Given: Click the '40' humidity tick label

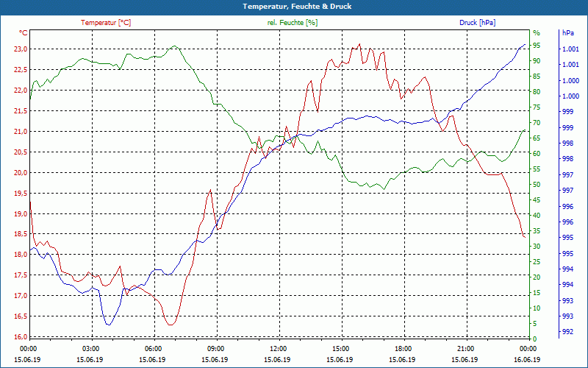Looking at the screenshot, I should (x=537, y=216).
